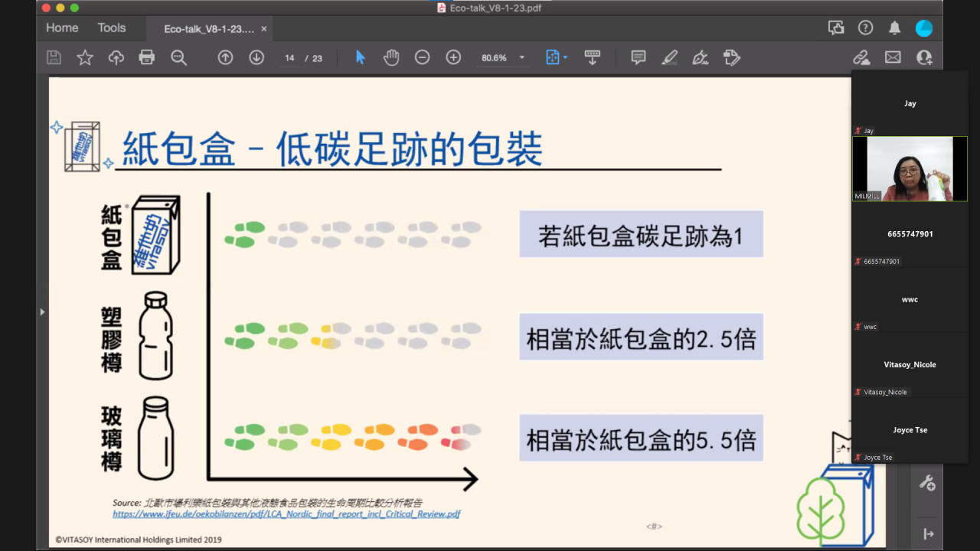
Task: Click the text box 相當於紙包盒的2.5倍
Action: coord(641,337)
